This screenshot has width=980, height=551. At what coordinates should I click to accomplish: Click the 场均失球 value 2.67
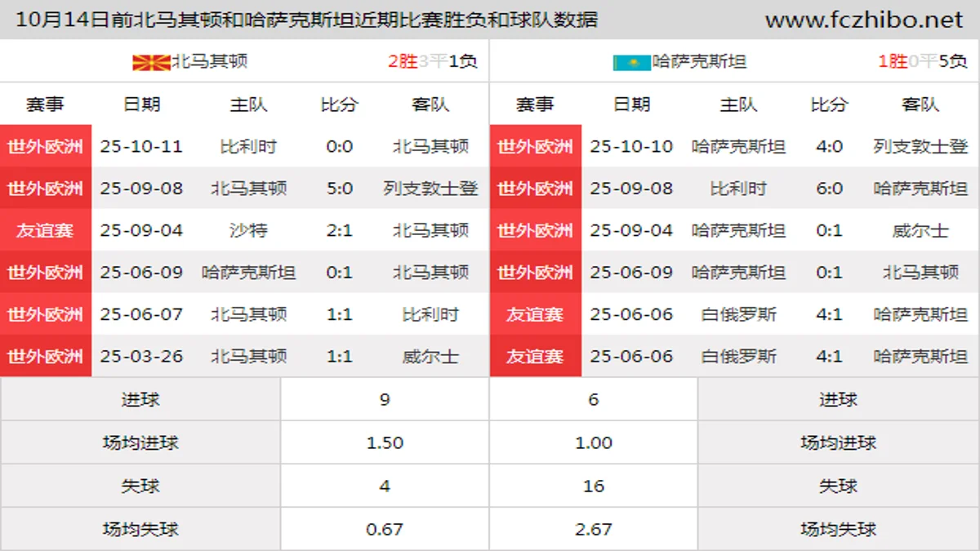tap(592, 528)
